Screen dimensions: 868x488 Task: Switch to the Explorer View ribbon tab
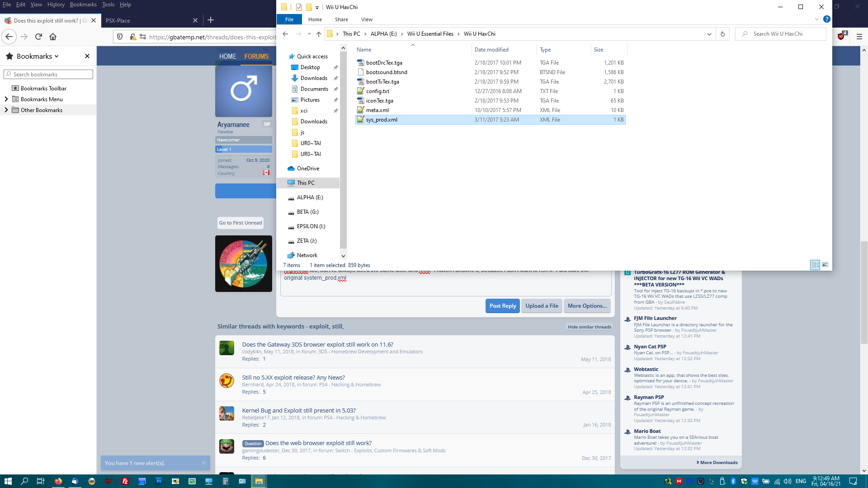tap(367, 19)
